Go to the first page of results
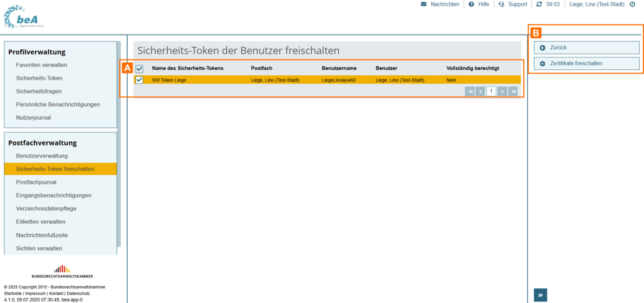This screenshot has height=303, width=644. pos(470,91)
